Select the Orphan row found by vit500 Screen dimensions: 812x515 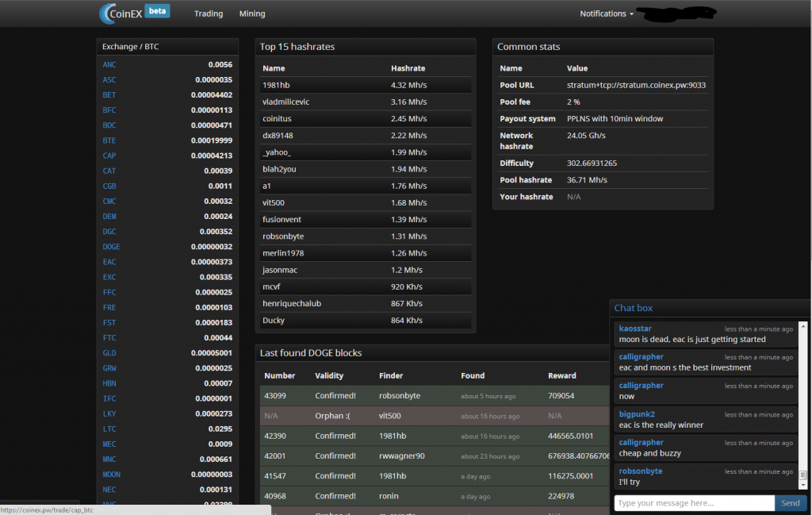pyautogui.click(x=435, y=416)
